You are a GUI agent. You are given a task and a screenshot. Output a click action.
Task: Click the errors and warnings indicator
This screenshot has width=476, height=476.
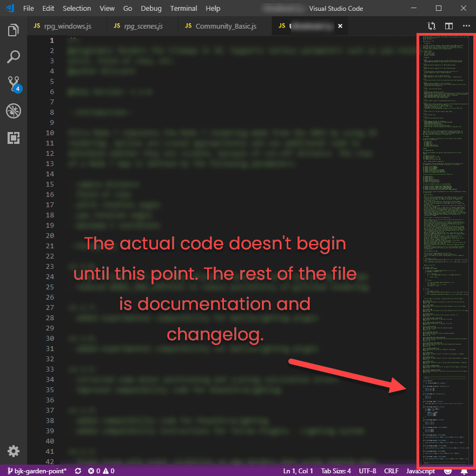click(100, 471)
